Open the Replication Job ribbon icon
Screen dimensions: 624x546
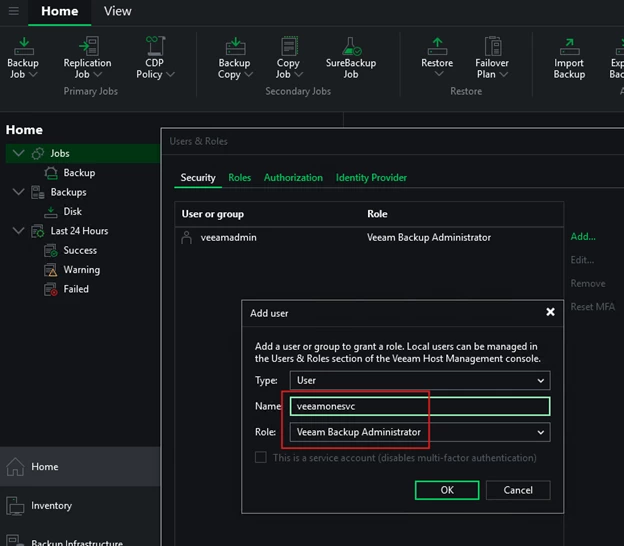(87, 57)
